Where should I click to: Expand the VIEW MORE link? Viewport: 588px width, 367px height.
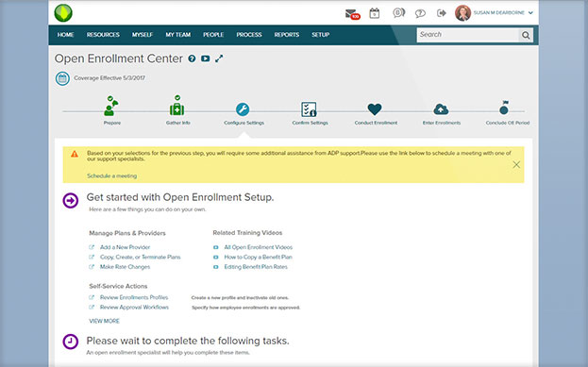(104, 322)
